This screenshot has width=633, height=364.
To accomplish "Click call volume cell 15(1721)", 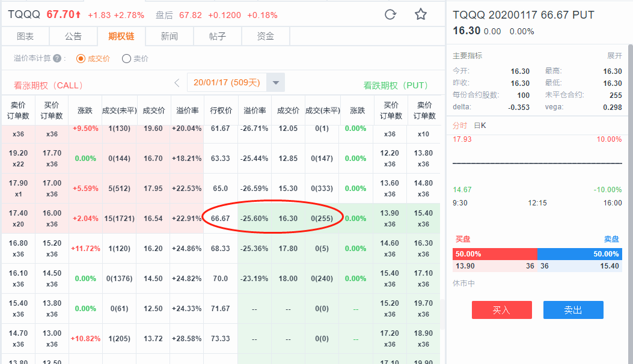I will (x=119, y=218).
